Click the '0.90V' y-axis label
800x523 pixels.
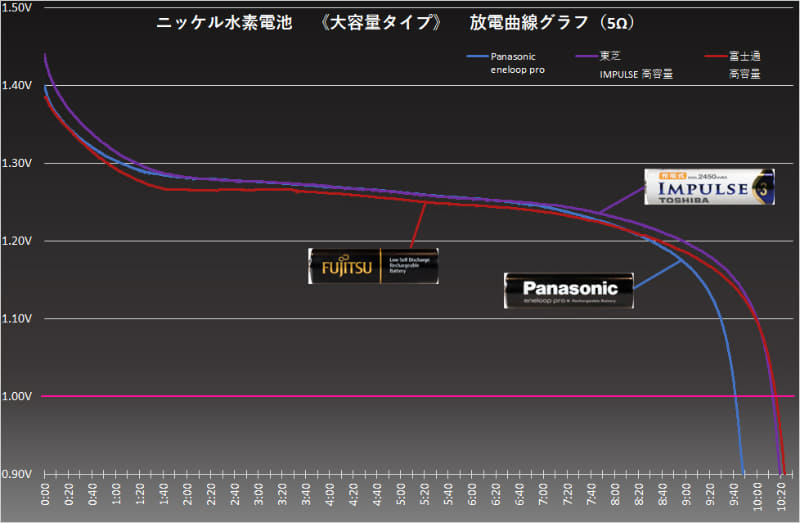click(x=16, y=474)
